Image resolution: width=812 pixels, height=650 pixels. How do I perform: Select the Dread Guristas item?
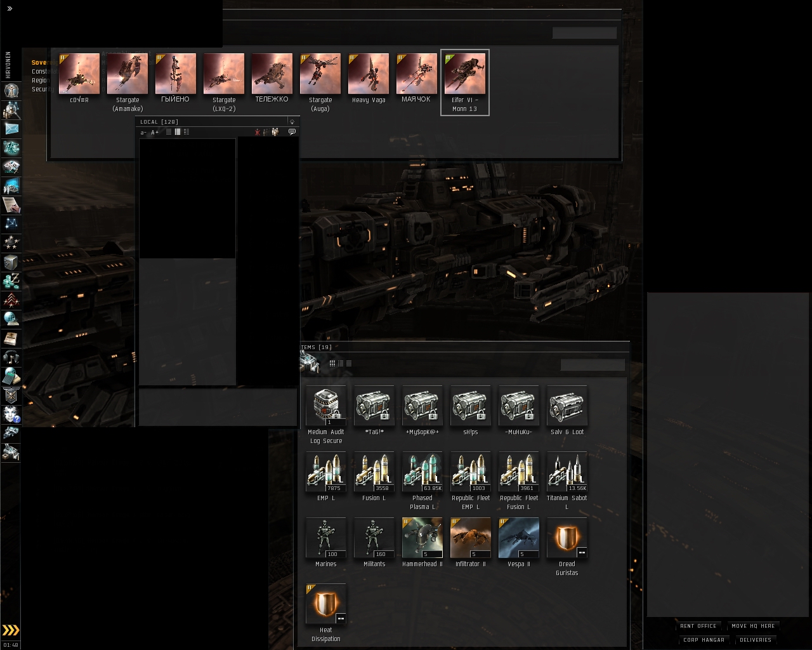(567, 547)
